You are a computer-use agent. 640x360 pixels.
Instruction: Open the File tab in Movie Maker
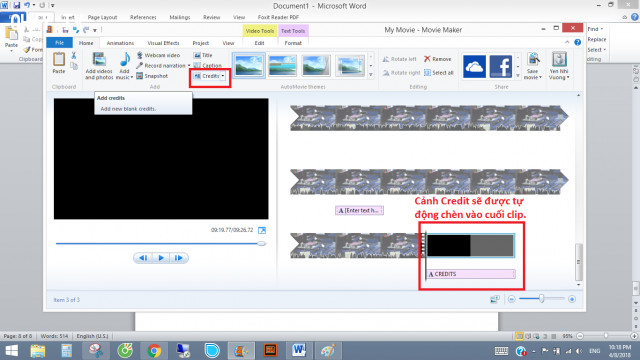60,43
